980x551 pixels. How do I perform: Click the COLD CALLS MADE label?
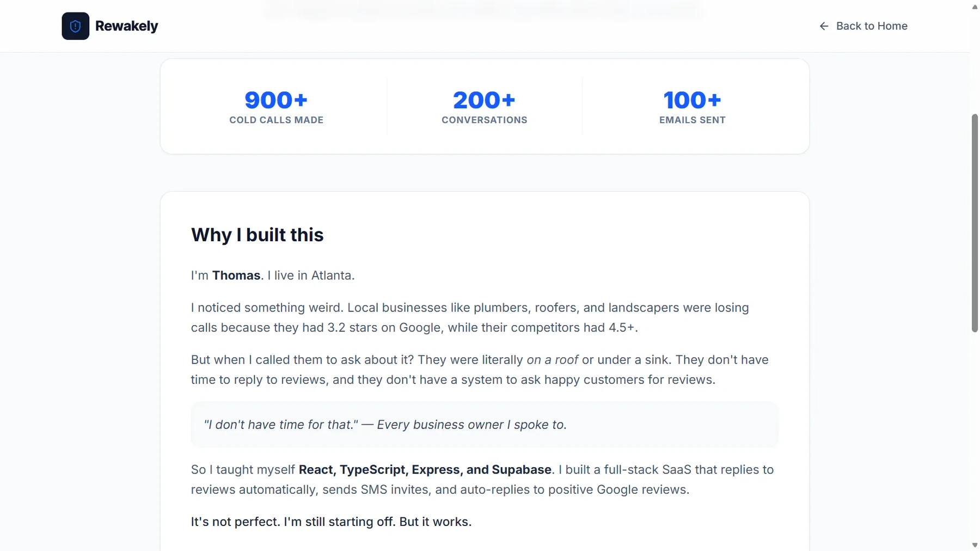click(x=276, y=120)
